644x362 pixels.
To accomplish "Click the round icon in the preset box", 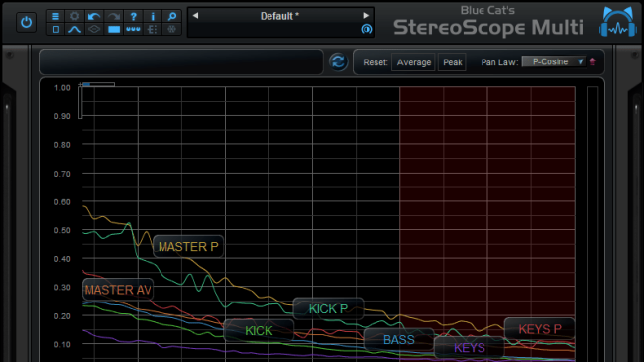I will [x=366, y=29].
